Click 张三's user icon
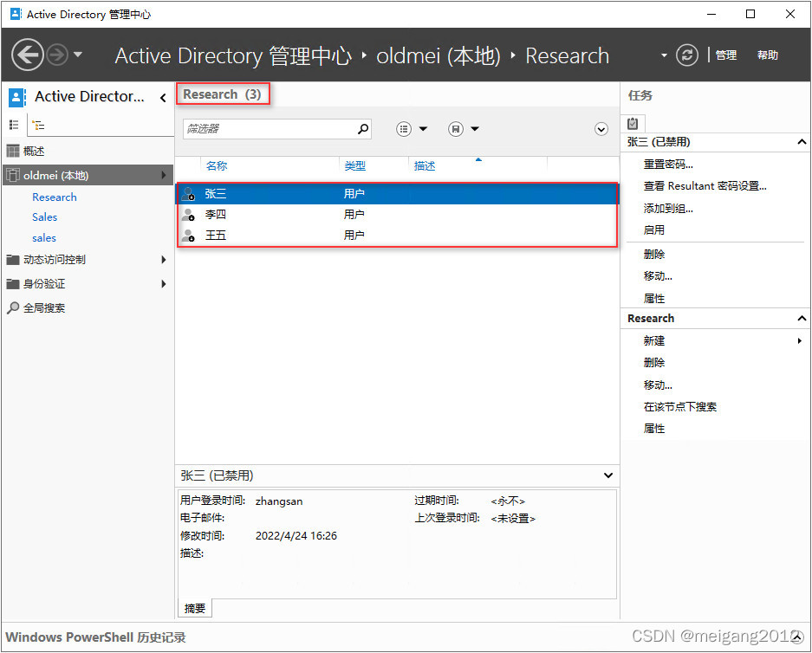Viewport: 812px width, 653px height. pos(189,194)
